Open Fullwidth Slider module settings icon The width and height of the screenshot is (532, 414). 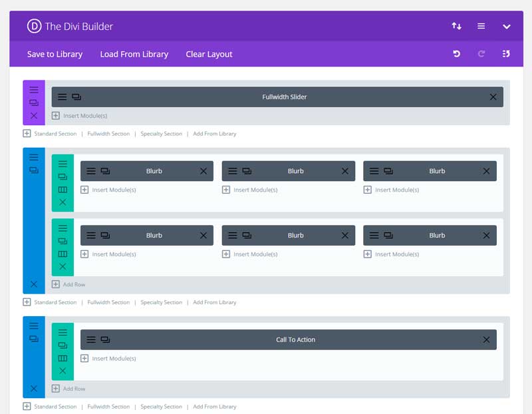pyautogui.click(x=62, y=97)
